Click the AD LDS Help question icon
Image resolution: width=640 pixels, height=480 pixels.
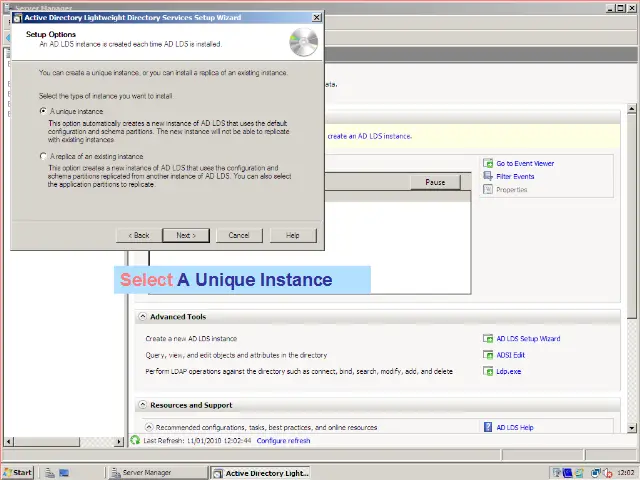click(488, 427)
